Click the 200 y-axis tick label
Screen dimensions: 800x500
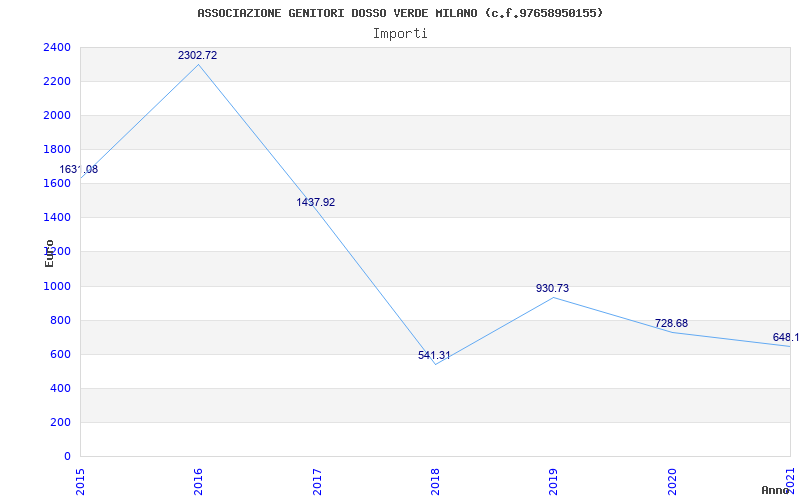click(x=61, y=422)
